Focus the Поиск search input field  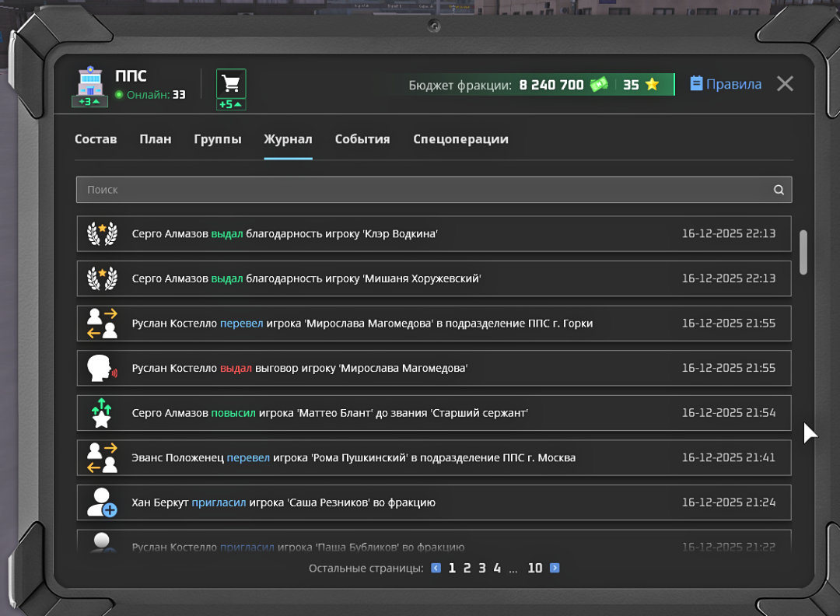click(x=420, y=190)
